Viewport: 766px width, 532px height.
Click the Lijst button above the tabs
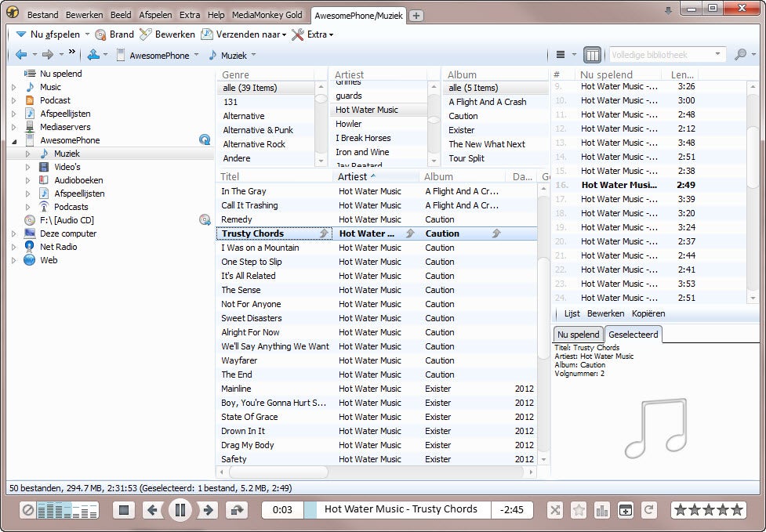pos(572,313)
